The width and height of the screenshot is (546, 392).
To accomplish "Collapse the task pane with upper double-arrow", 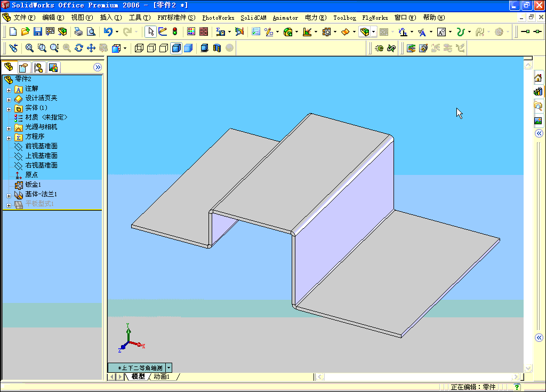I will 539,133.
